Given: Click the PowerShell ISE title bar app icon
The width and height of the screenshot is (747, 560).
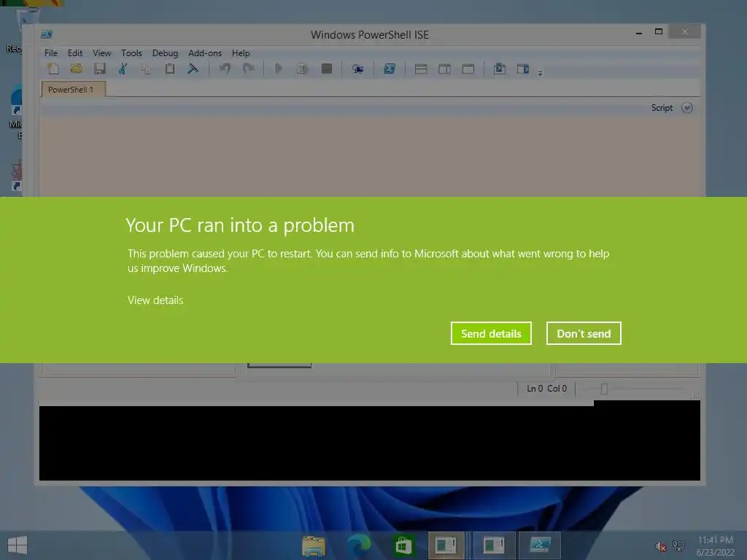Looking at the screenshot, I should [x=46, y=34].
